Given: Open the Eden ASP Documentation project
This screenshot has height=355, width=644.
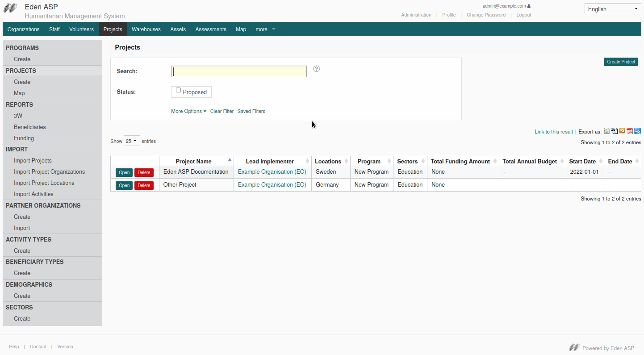Looking at the screenshot, I should pyautogui.click(x=124, y=172).
